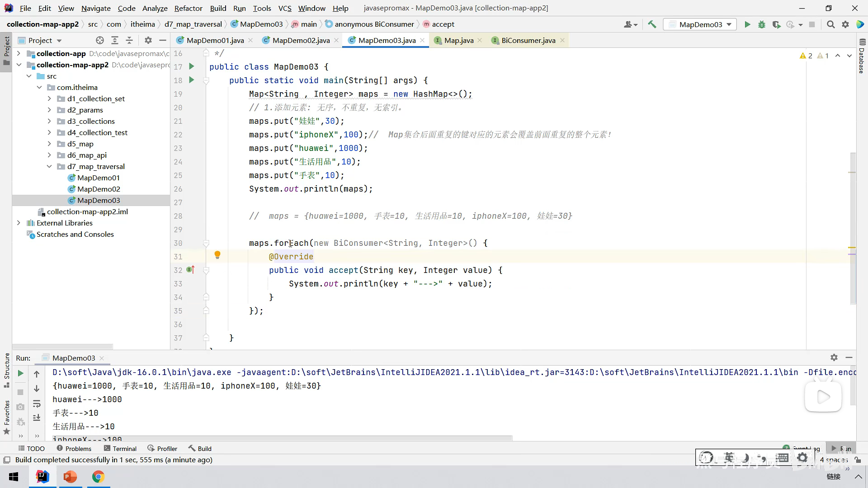Click the run gutter arrow on line 17
The width and height of the screenshot is (868, 488).
[191, 66]
